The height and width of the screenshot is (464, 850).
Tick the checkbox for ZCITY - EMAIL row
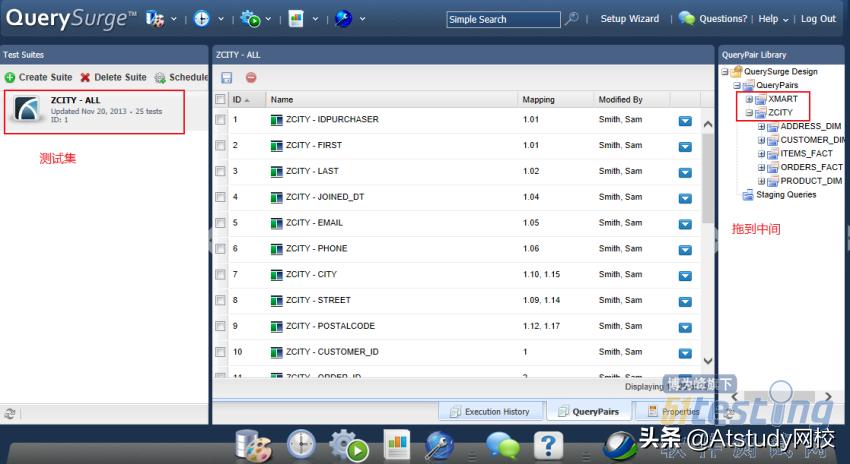coord(220,223)
